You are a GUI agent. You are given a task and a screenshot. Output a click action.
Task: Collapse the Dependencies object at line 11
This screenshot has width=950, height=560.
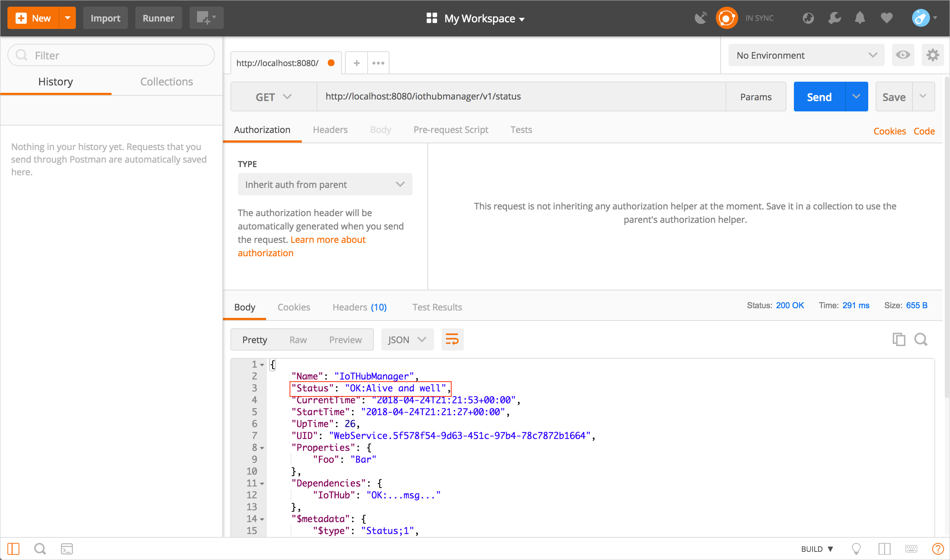(x=262, y=484)
